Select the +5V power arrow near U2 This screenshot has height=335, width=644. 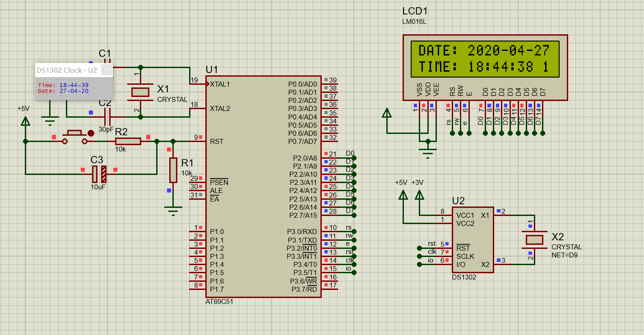[x=403, y=195]
